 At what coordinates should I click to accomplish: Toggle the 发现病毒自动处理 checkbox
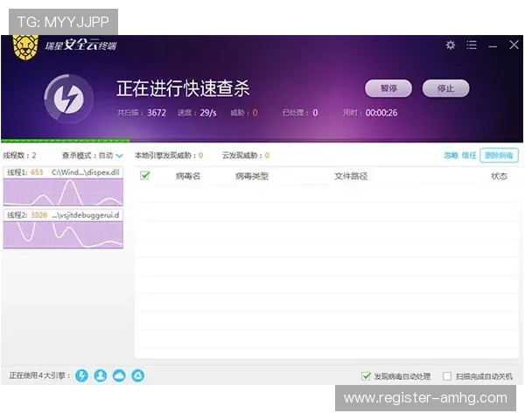coord(366,376)
